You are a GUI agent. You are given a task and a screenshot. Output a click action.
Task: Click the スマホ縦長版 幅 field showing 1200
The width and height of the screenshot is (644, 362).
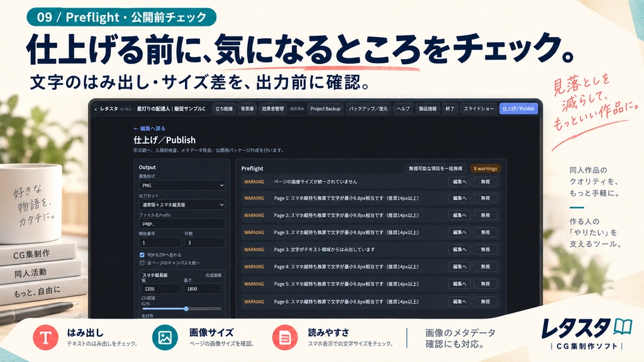coord(161,289)
